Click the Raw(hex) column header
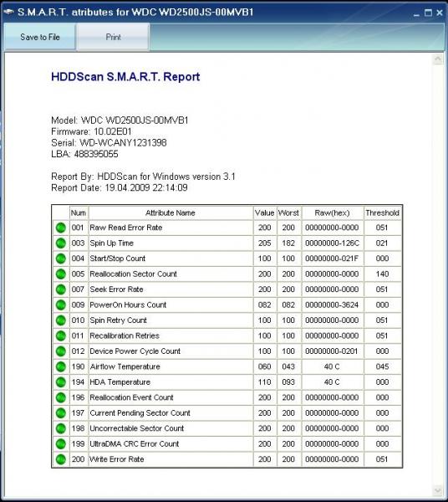This screenshot has height=502, width=448. (x=333, y=213)
